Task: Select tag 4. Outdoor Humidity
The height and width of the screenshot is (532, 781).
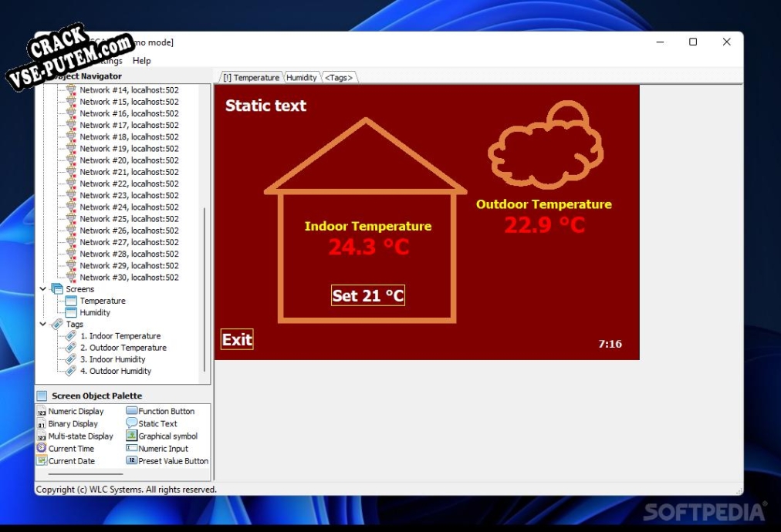Action: pyautogui.click(x=116, y=372)
